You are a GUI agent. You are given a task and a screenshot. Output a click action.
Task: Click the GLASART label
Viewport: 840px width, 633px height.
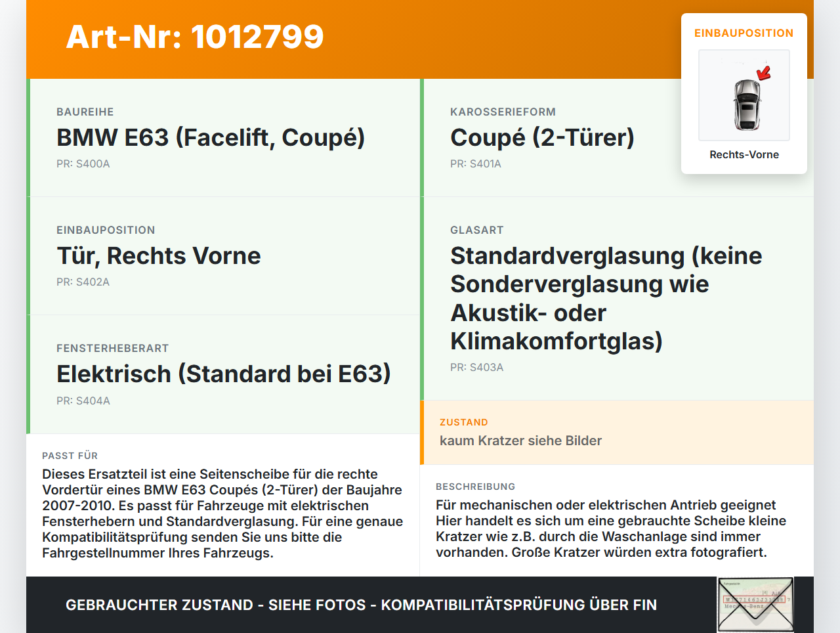477,230
